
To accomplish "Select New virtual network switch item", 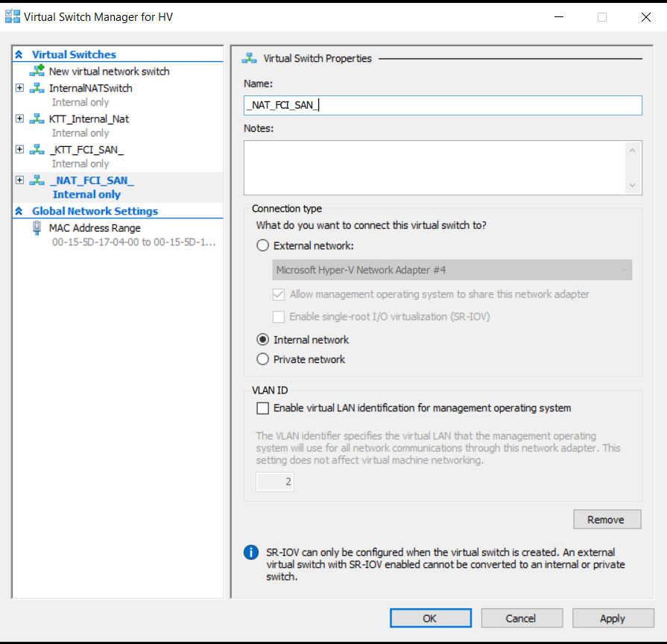I will [110, 71].
